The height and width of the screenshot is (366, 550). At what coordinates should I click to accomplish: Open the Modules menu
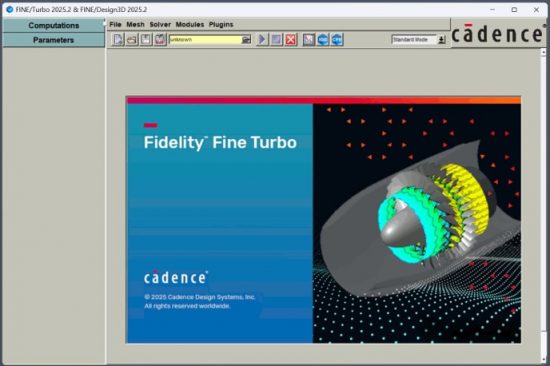pyautogui.click(x=190, y=24)
